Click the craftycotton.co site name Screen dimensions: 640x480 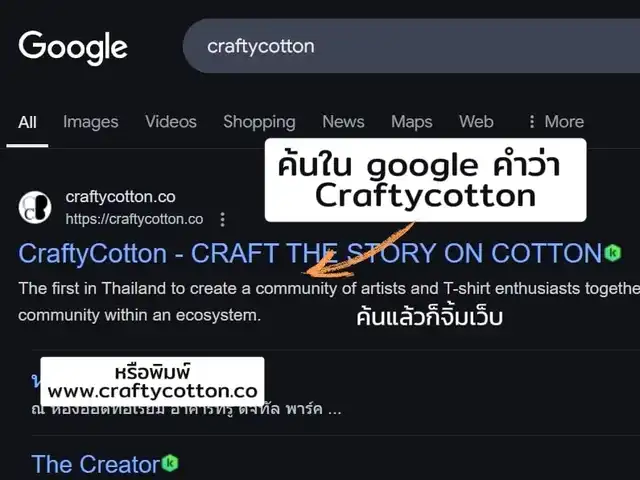(120, 197)
